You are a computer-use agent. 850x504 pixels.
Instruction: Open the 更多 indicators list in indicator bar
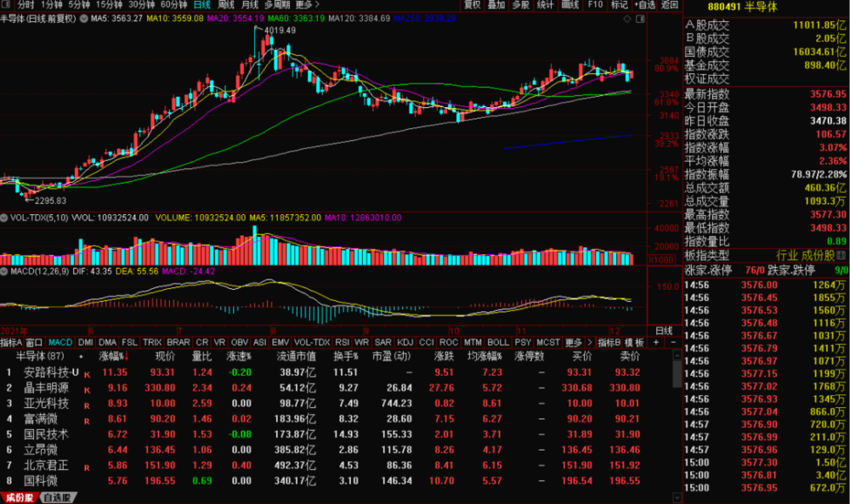[x=574, y=342]
